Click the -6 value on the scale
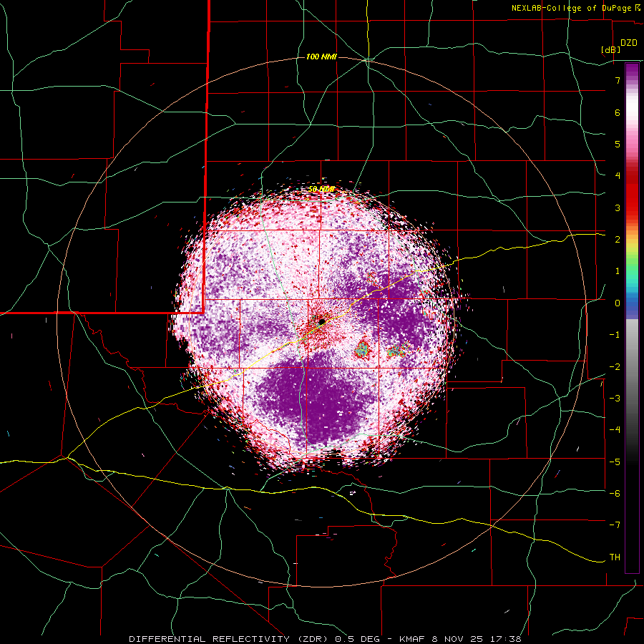The height and width of the screenshot is (644, 644). coord(615,493)
